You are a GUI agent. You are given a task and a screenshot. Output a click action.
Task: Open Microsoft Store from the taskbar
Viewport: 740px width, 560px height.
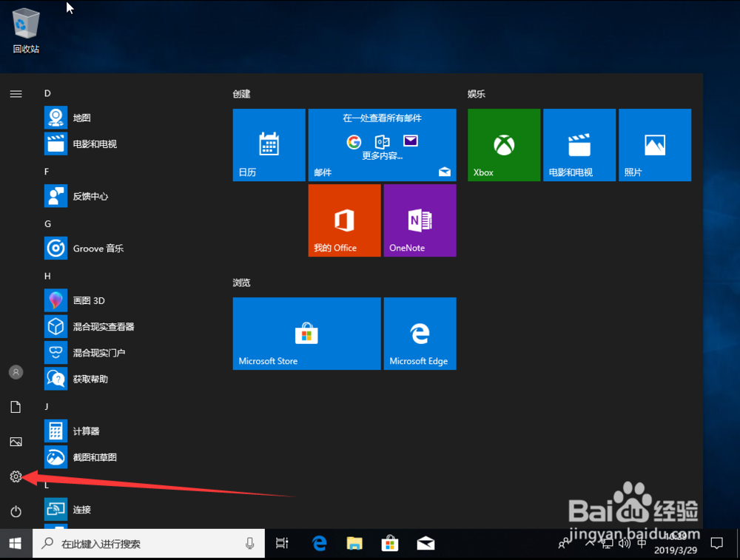tap(390, 544)
